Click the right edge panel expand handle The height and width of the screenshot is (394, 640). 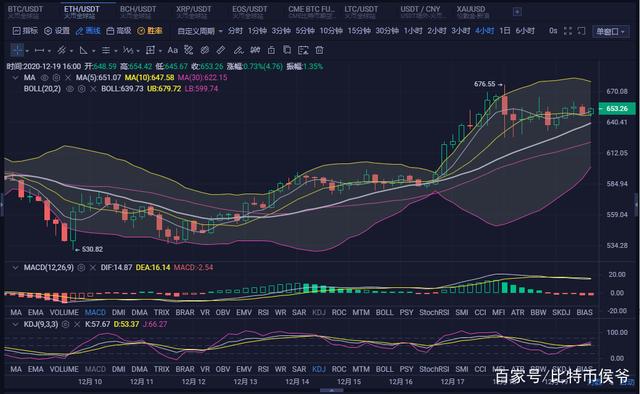pyautogui.click(x=637, y=204)
